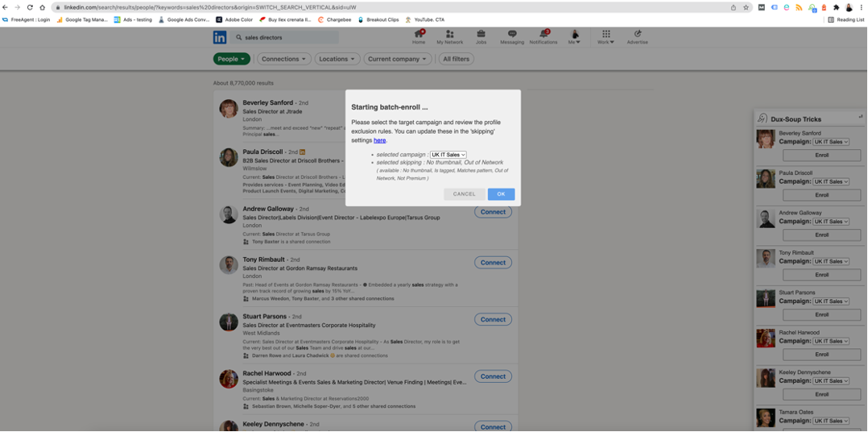Enroll Keeley Dennyschene in Dux-Soup
Image resolution: width=868 pixels, height=432 pixels.
point(821,394)
